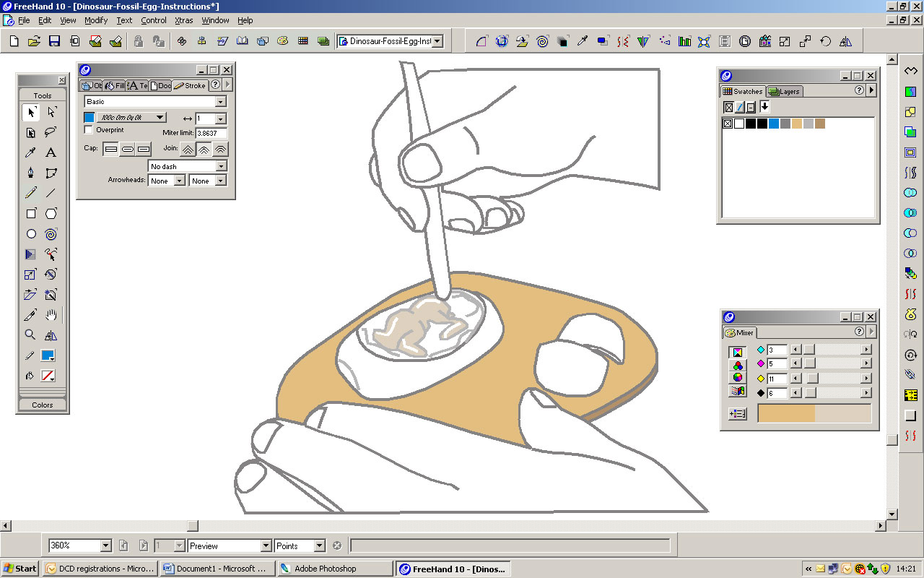Viewport: 924px width, 578px height.
Task: Open the 360% zoom level dropdown
Action: [x=80, y=545]
